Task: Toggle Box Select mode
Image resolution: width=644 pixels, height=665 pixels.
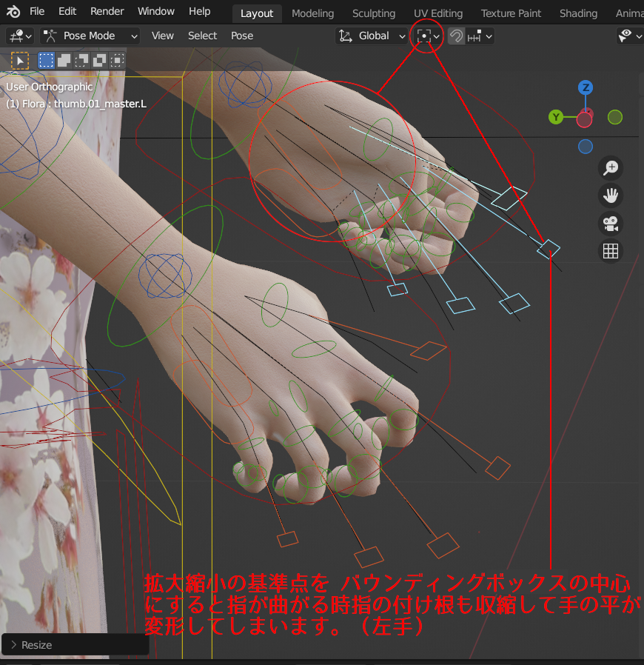Action: coord(46,61)
